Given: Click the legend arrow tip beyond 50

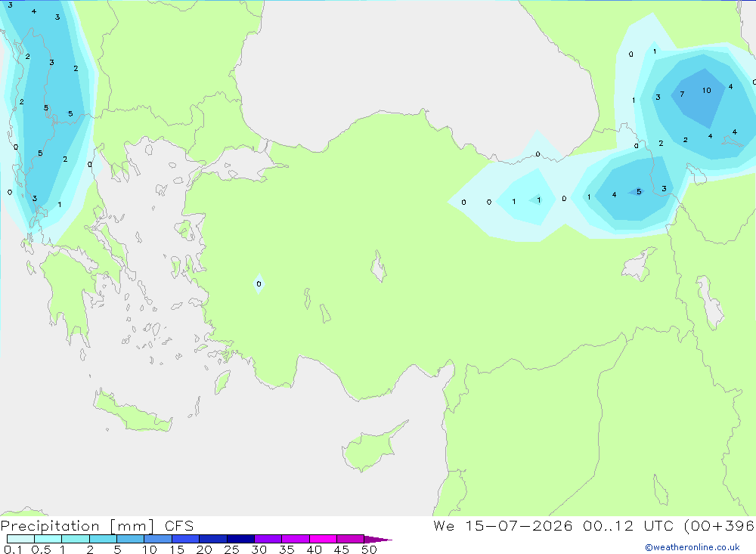Looking at the screenshot, I should tap(379, 539).
